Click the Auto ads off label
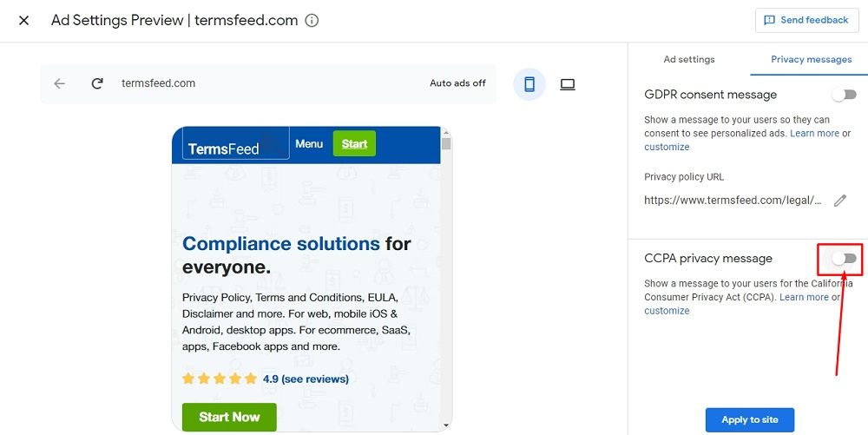This screenshot has width=868, height=435. tap(457, 83)
